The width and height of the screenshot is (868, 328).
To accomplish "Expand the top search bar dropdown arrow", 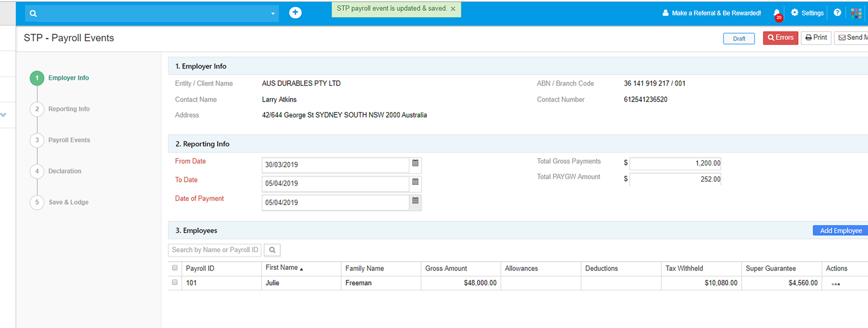I will point(273,14).
